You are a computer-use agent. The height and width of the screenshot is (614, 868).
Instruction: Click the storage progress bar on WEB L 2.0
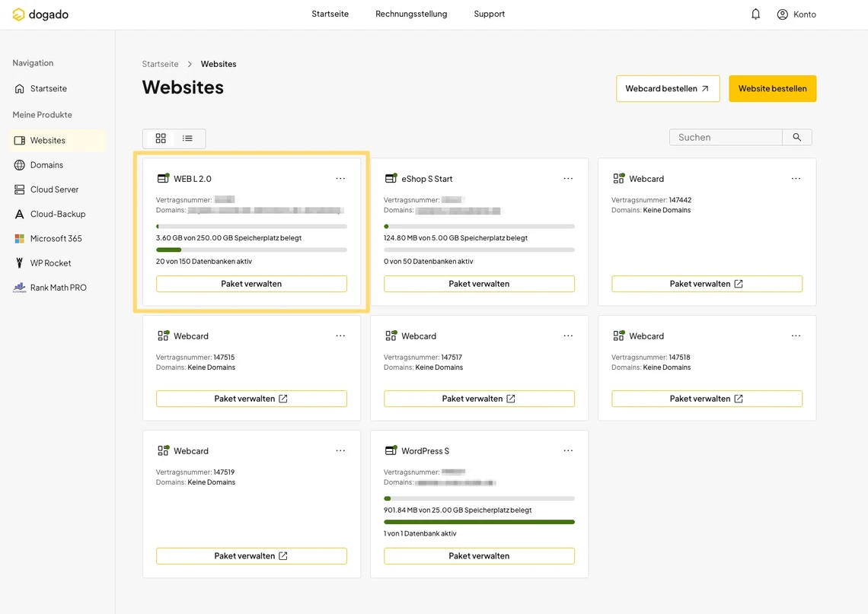tap(251, 226)
